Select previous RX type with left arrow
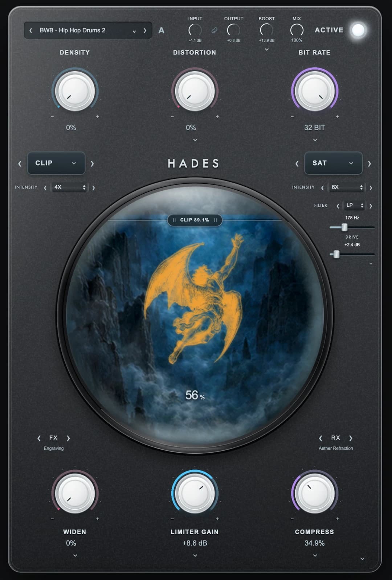Viewport: 392px width, 580px height. [x=320, y=438]
